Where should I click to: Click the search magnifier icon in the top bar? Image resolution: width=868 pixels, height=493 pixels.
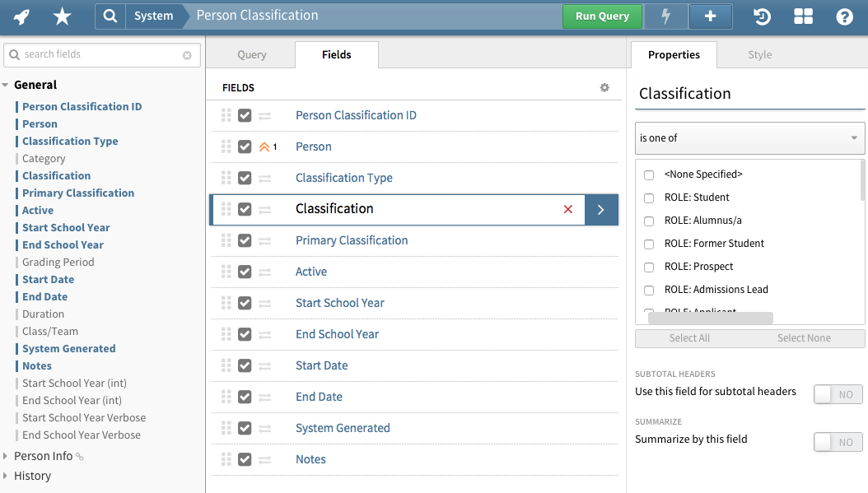[111, 16]
